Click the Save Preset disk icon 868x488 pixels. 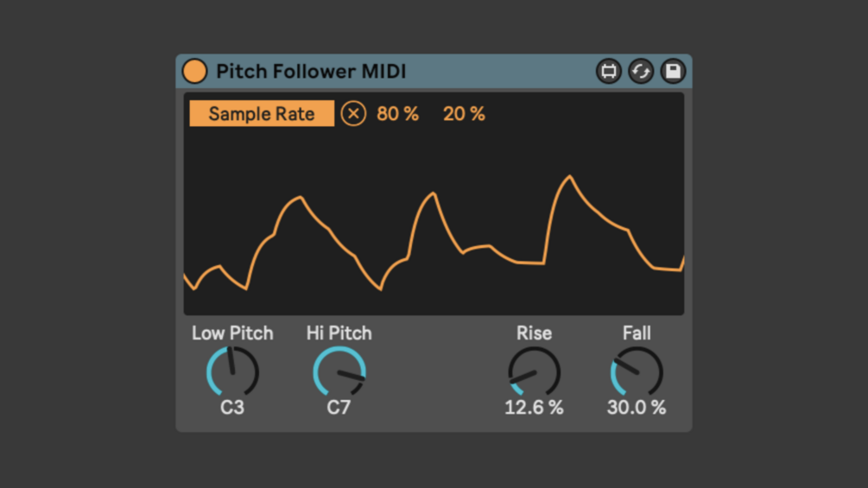673,72
